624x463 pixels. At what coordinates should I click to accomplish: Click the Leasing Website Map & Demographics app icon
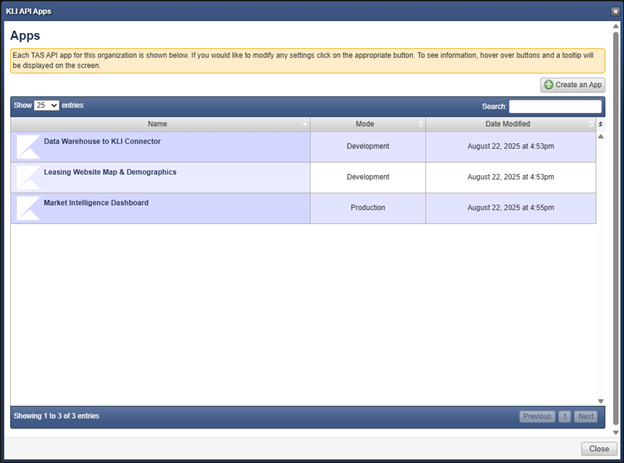tap(28, 177)
